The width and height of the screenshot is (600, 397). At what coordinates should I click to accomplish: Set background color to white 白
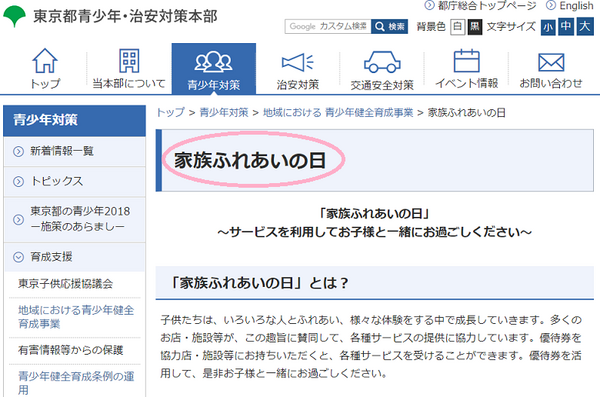point(457,27)
